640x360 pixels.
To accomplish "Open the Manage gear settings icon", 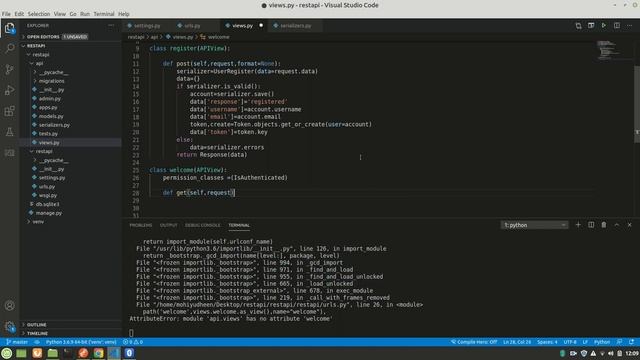I will [x=9, y=326].
